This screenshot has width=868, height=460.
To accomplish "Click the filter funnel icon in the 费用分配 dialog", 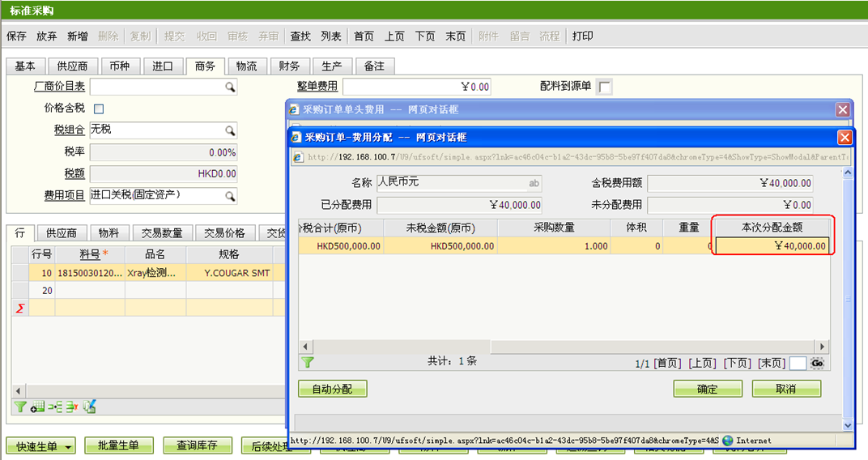I will point(308,362).
